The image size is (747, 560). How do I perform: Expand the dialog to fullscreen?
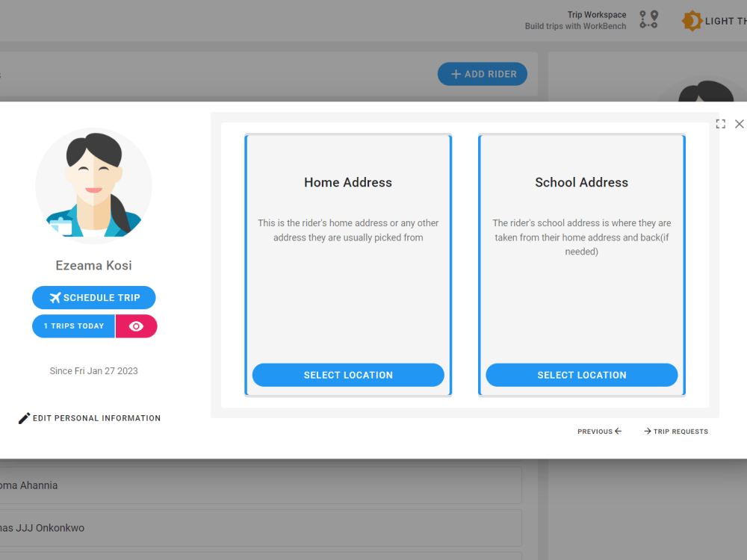point(720,124)
